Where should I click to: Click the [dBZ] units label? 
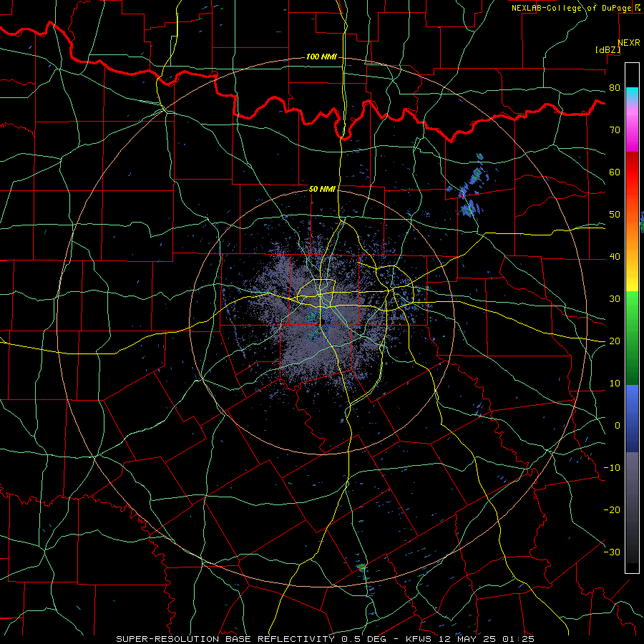(x=608, y=49)
